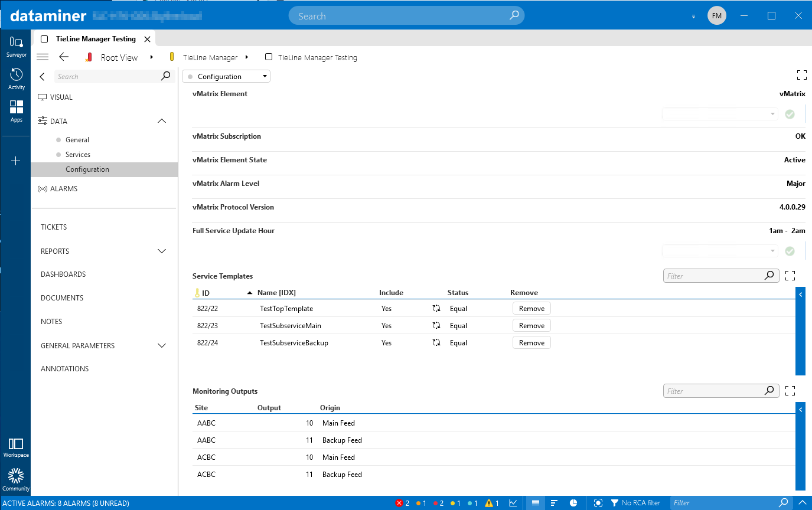This screenshot has width=812, height=510.
Task: Open DASHBOARDS in side panel
Action: pos(63,274)
